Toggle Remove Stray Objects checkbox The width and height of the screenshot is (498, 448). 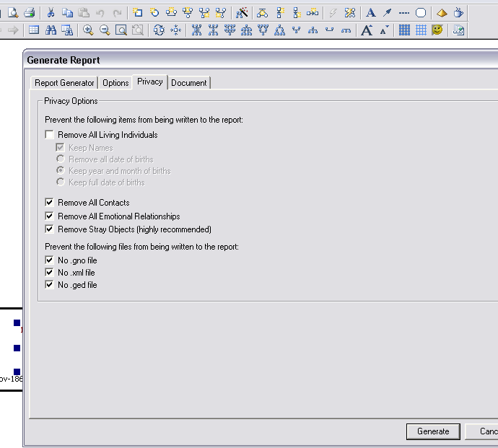tap(50, 229)
